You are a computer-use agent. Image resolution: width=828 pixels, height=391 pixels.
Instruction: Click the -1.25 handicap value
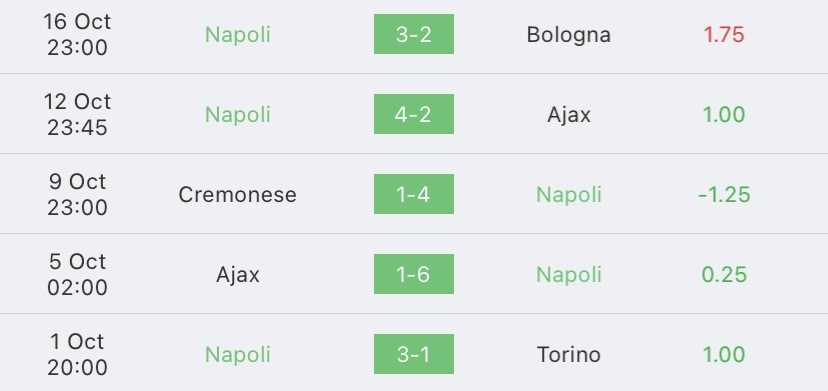click(724, 194)
